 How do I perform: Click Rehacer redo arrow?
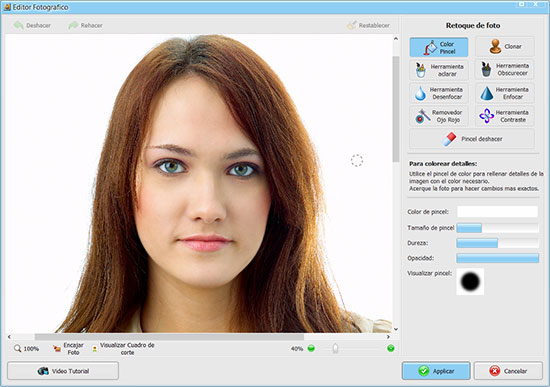[x=86, y=25]
